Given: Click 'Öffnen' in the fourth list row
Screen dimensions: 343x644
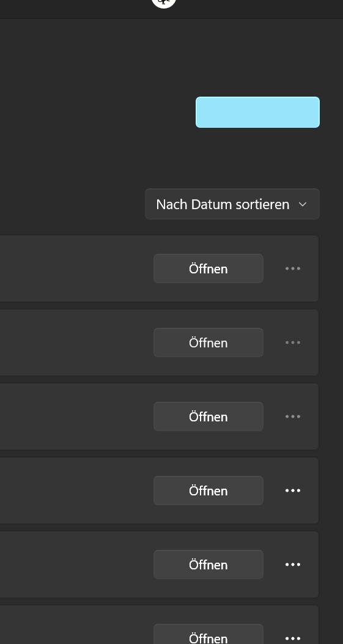Looking at the screenshot, I should (x=208, y=490).
